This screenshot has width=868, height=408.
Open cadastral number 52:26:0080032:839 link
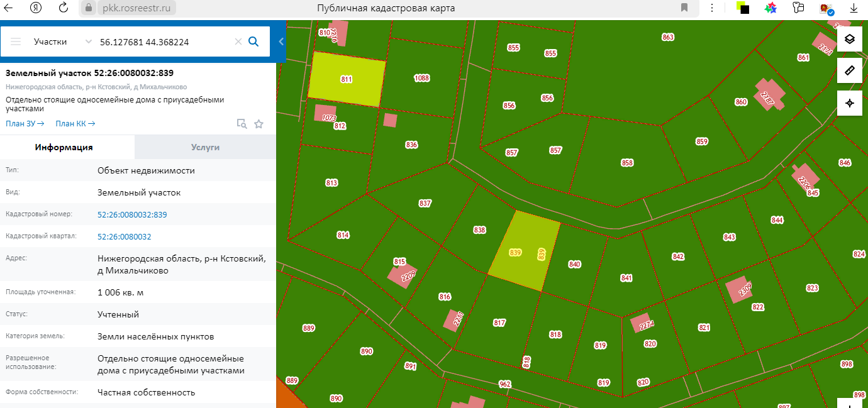(x=132, y=214)
